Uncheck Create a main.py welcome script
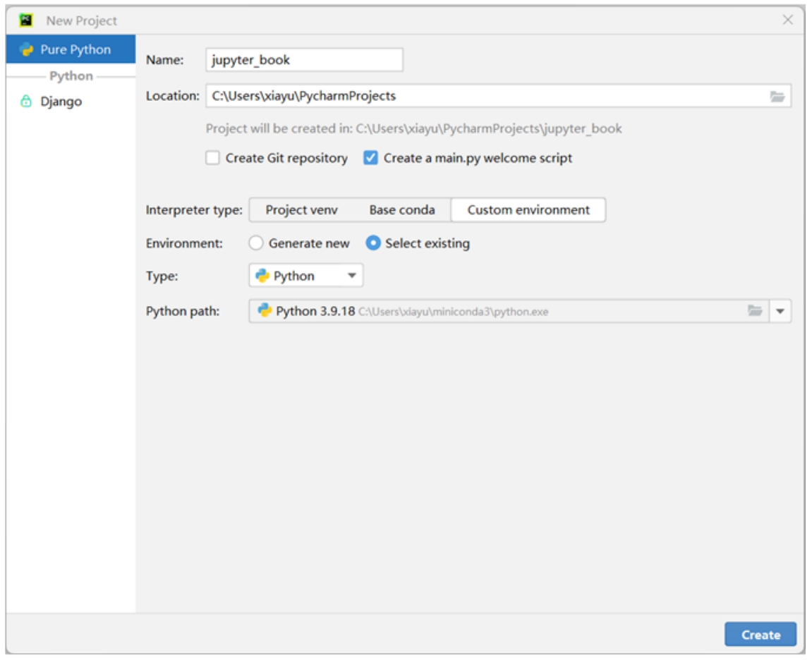The image size is (812, 660). (371, 158)
